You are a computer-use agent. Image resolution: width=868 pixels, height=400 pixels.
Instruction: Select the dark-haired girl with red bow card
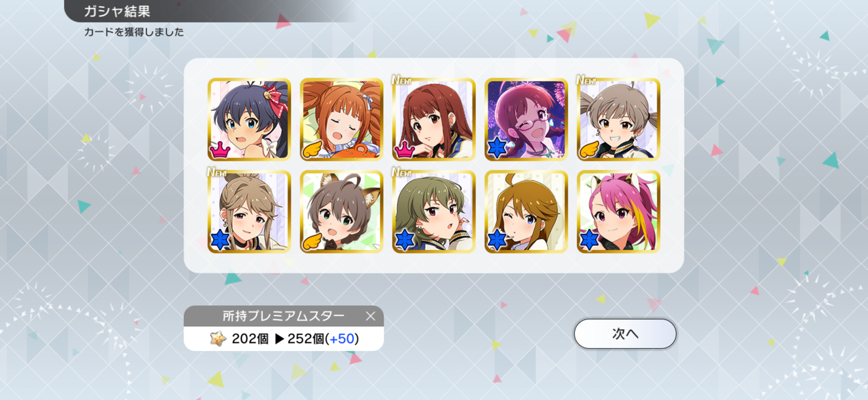click(249, 119)
